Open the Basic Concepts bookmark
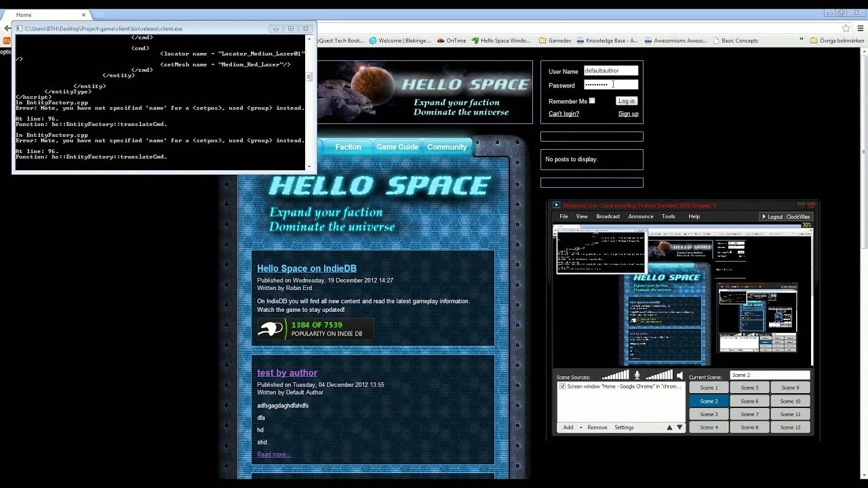Screen dimensions: 868x488 click(x=736, y=41)
